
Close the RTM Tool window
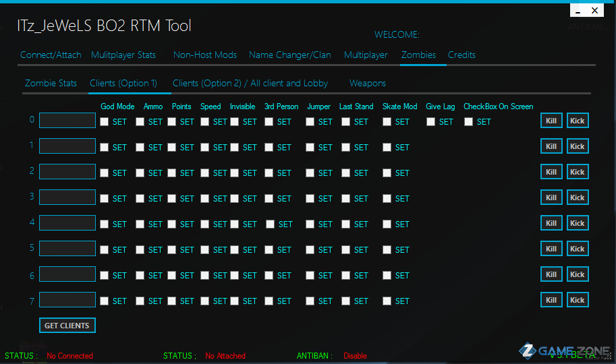595,11
